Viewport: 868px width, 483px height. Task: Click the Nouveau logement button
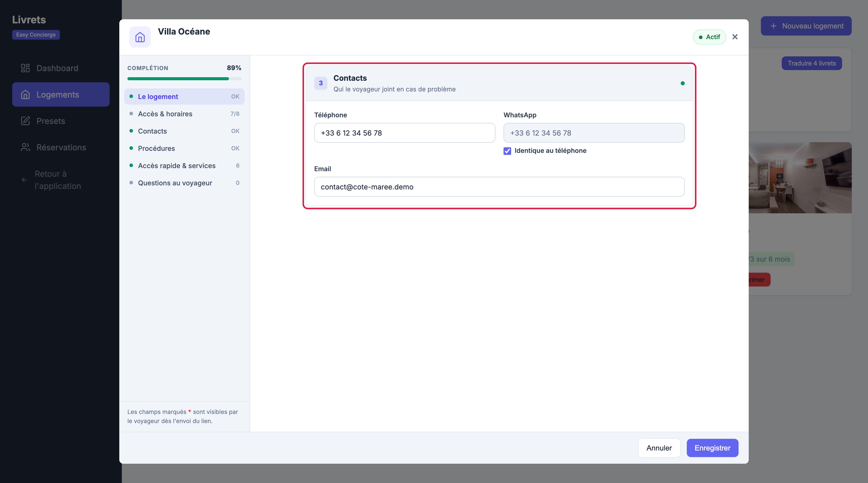point(806,26)
